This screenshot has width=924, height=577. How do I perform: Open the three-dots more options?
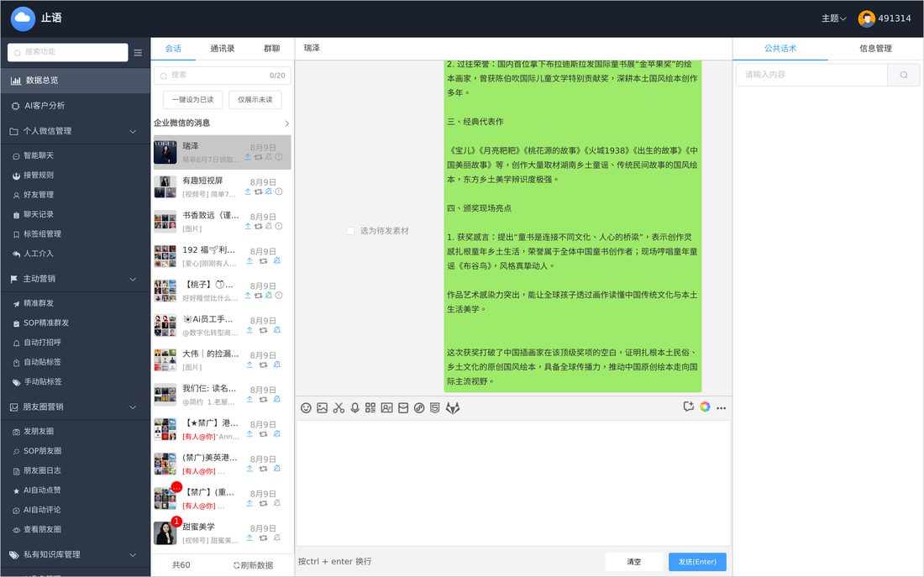coord(722,408)
